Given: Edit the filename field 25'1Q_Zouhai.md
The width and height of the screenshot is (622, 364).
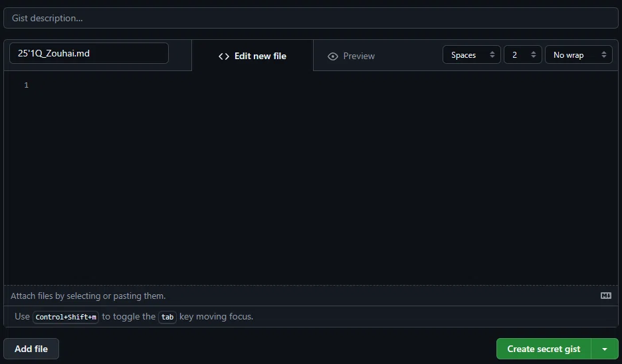Looking at the screenshot, I should click(x=89, y=53).
